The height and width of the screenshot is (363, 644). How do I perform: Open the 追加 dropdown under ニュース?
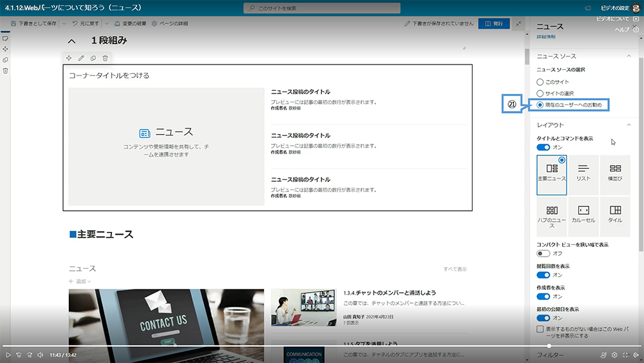pyautogui.click(x=80, y=281)
